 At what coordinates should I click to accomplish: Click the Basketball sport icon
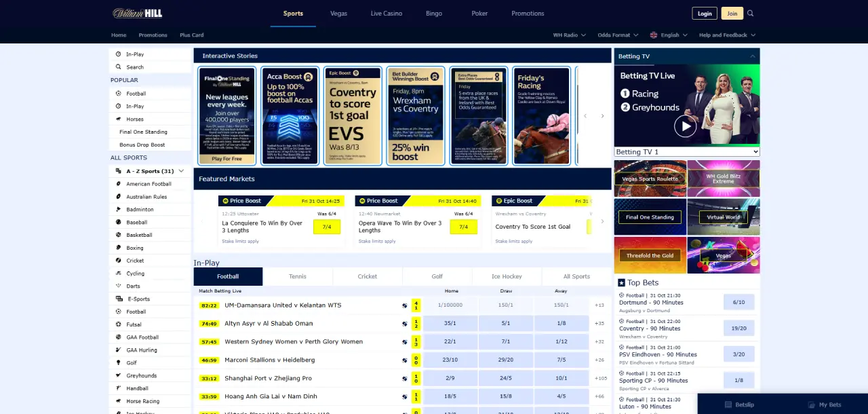click(x=119, y=236)
